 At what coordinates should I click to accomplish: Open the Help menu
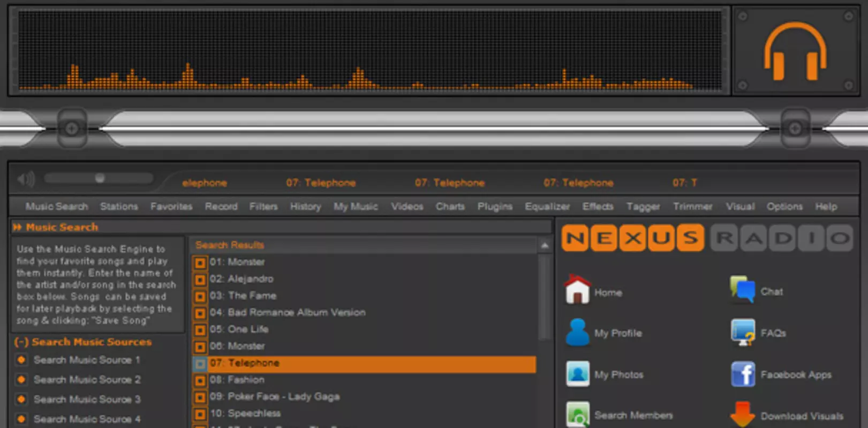(x=826, y=207)
